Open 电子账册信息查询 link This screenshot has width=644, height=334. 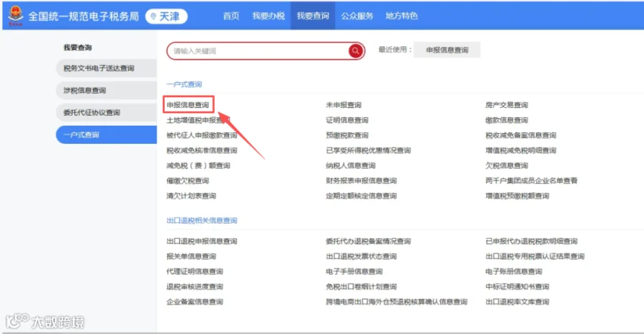tap(514, 272)
